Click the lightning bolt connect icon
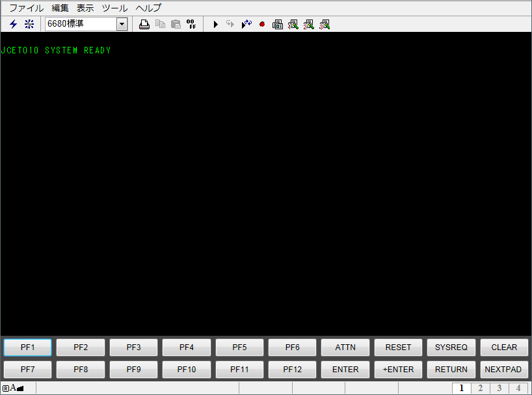Viewport: 532px width, 395px height. click(x=13, y=24)
